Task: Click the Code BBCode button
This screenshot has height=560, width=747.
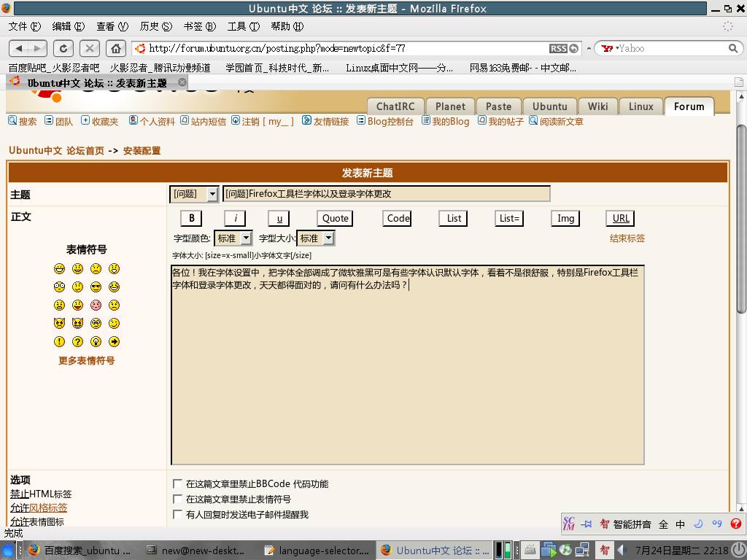Action: point(397,218)
